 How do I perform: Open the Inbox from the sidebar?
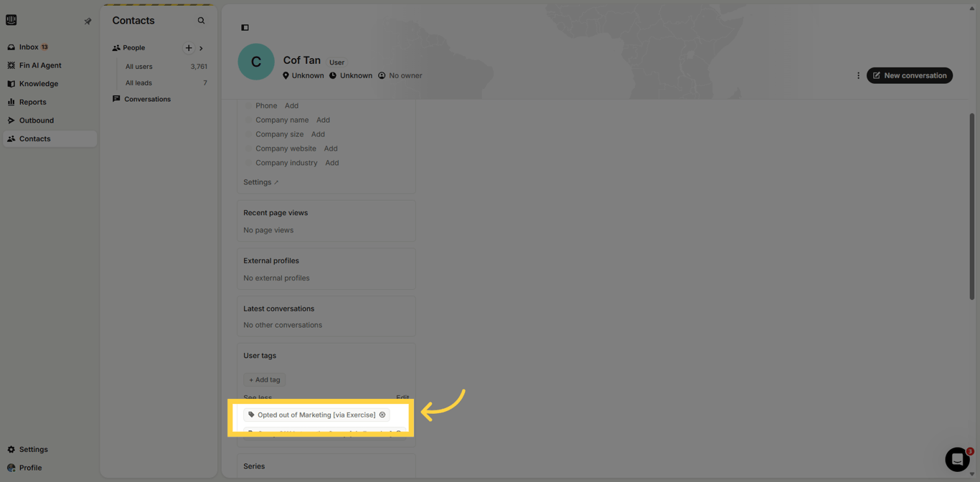29,47
